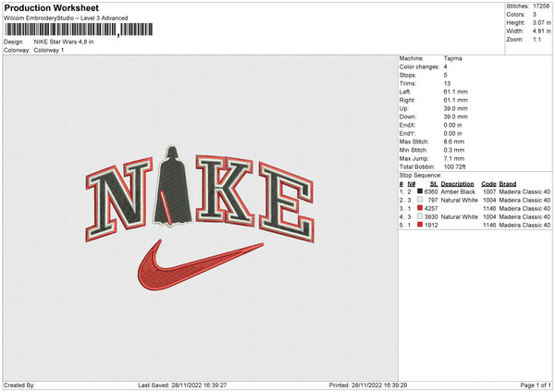555x392 pixels.
Task: Click the Description column header
Action: (x=458, y=183)
